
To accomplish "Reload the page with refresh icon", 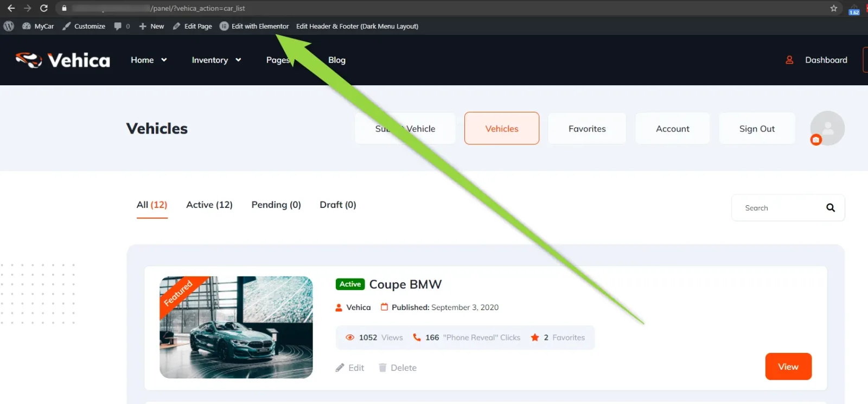I will coord(44,8).
